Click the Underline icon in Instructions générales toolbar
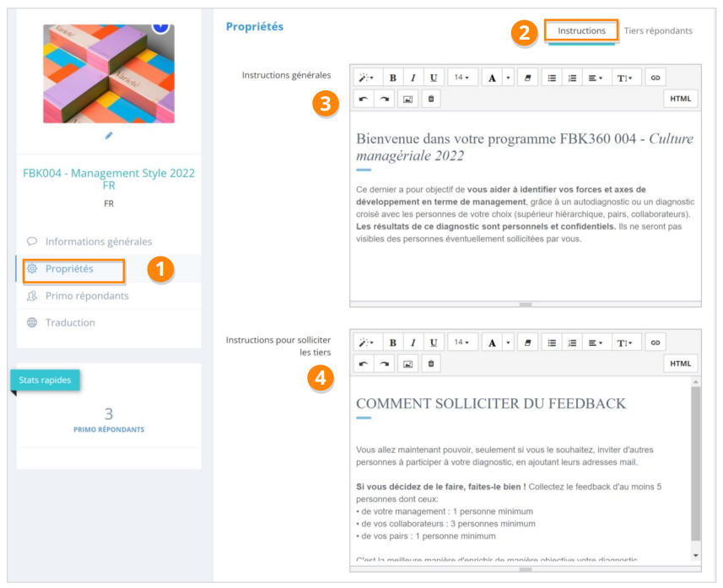 point(434,78)
